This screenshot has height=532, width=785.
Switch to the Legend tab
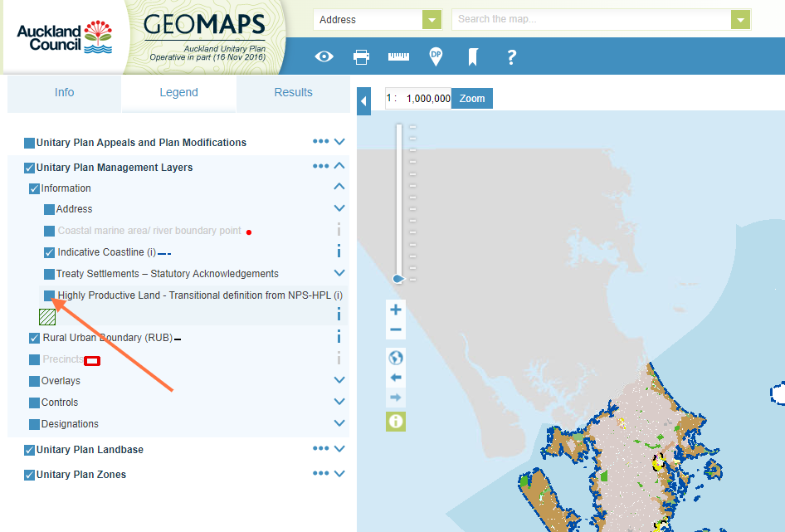tap(178, 93)
